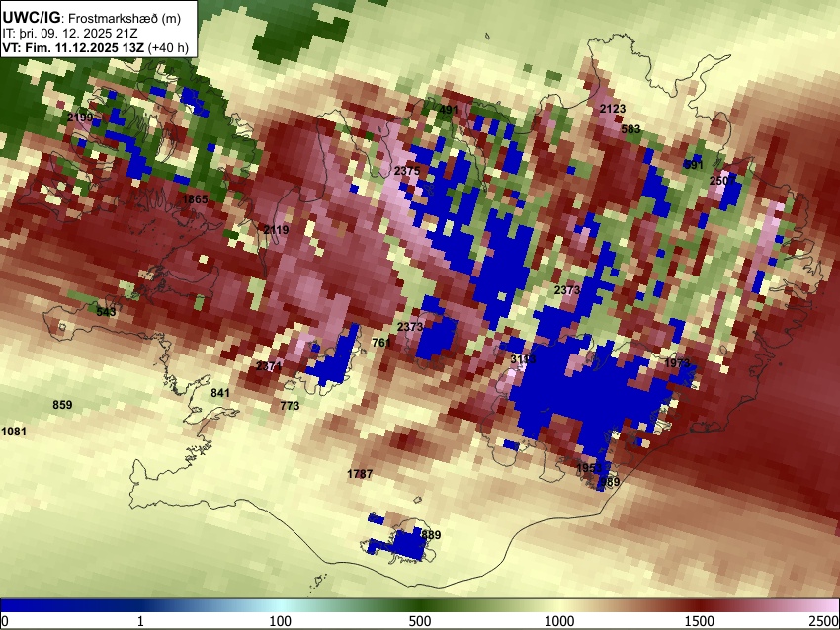Image resolution: width=840 pixels, height=630 pixels.
Task: Click the 2119 map value
Action: pos(277,230)
